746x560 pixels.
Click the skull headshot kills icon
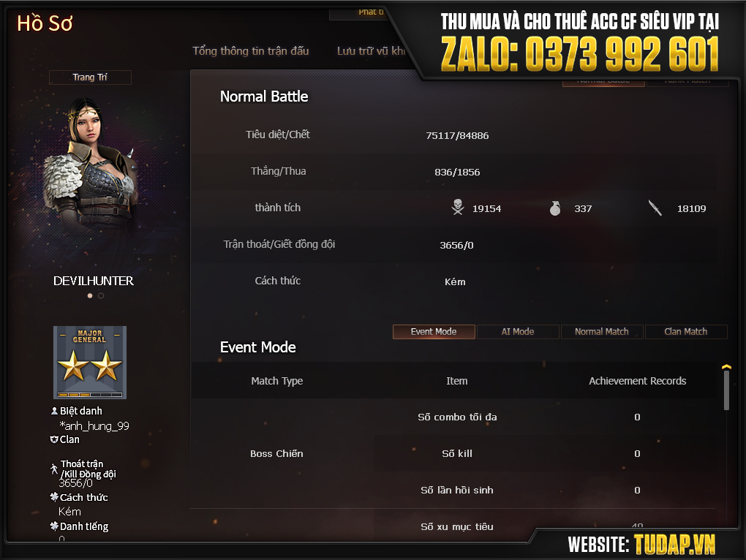458,208
